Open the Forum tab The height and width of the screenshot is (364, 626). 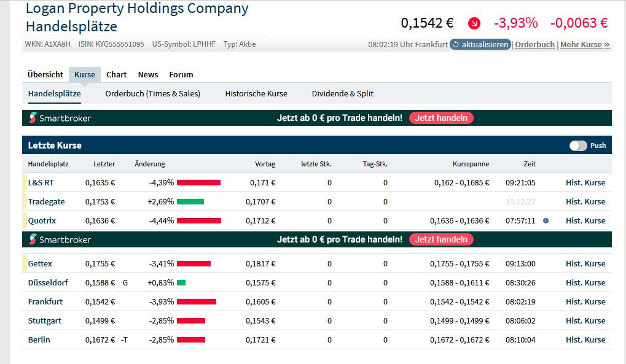click(x=181, y=74)
